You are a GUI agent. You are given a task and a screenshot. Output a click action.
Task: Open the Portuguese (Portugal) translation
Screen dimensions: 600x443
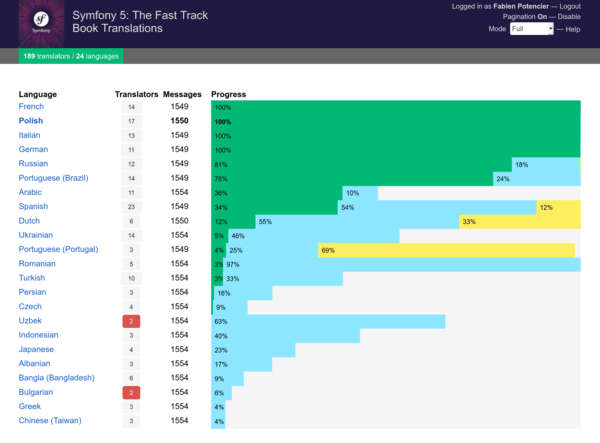tap(59, 249)
